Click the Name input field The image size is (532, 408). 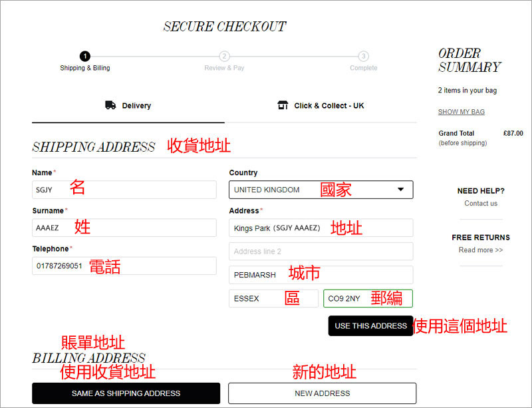click(x=124, y=190)
